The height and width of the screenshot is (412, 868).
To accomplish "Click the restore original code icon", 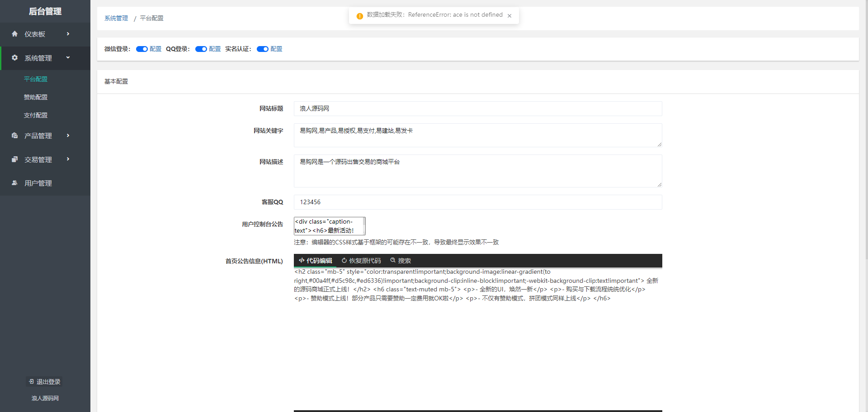I will click(x=344, y=261).
